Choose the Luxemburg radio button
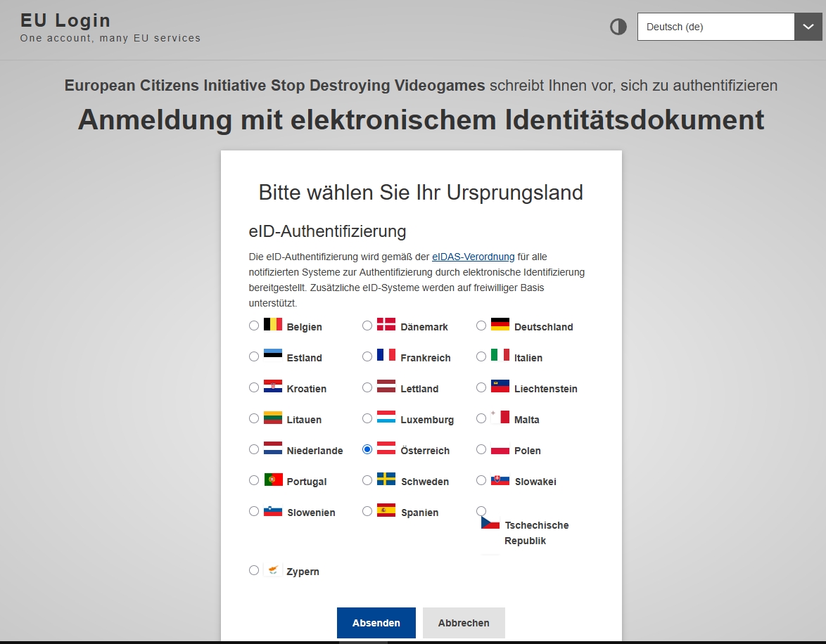826x644 pixels. (x=367, y=418)
